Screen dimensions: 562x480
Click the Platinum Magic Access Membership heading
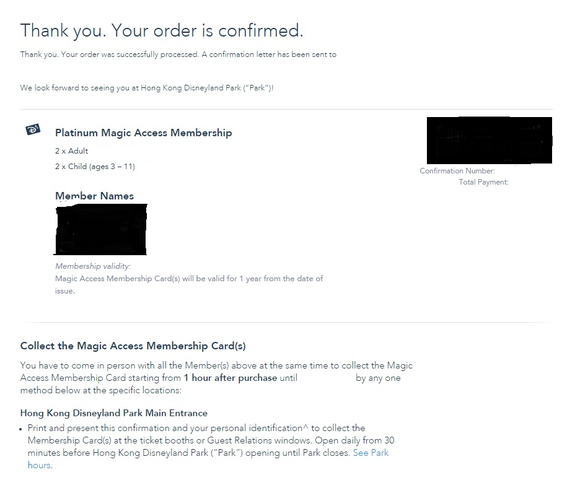pyautogui.click(x=143, y=133)
